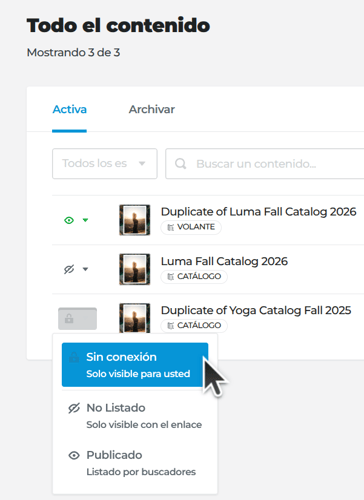Image resolution: width=364 pixels, height=500 pixels.
Task: Click the VOLANTE type badge icon
Action: coord(170,227)
